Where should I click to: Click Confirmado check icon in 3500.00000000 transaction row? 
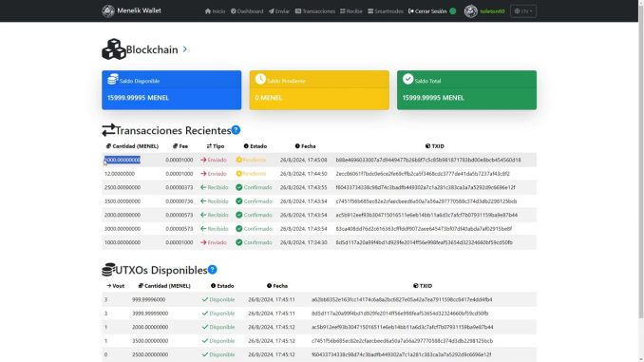239,201
